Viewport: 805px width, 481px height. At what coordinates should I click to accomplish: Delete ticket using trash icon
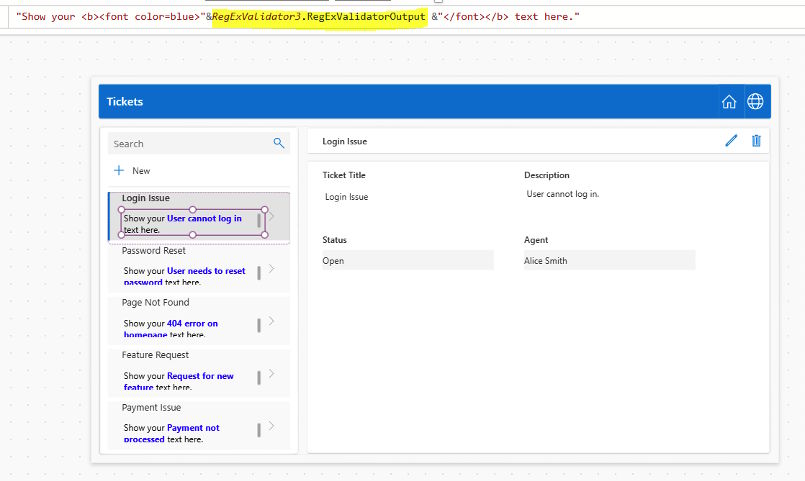[x=756, y=141]
